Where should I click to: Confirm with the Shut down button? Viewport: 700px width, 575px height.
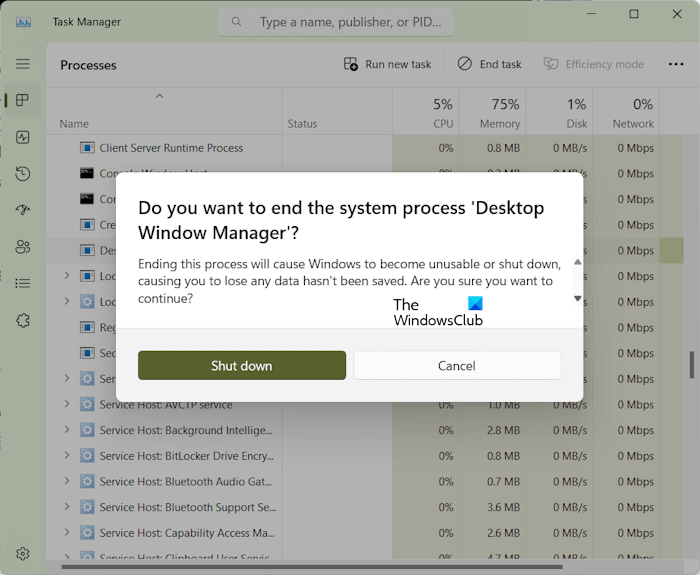[x=242, y=365]
